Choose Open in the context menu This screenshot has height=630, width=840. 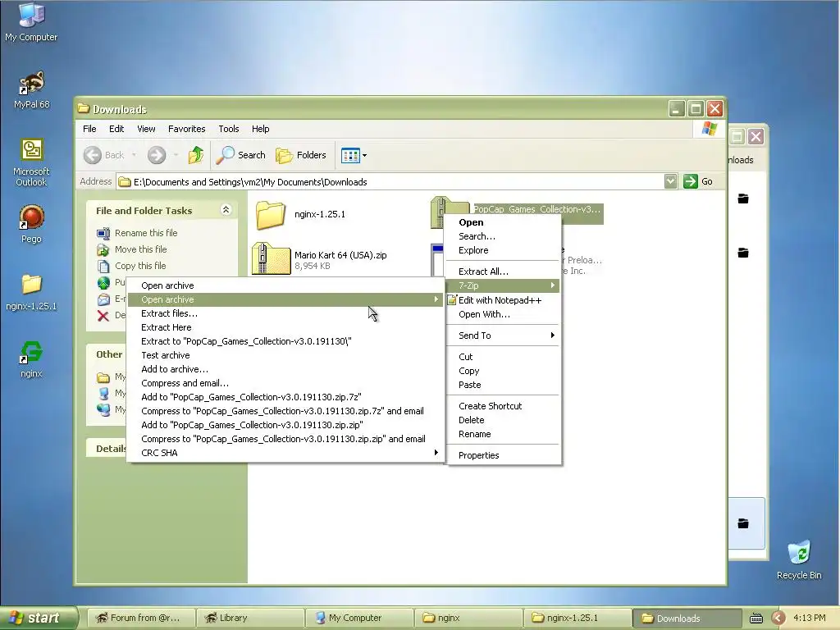[503, 222]
